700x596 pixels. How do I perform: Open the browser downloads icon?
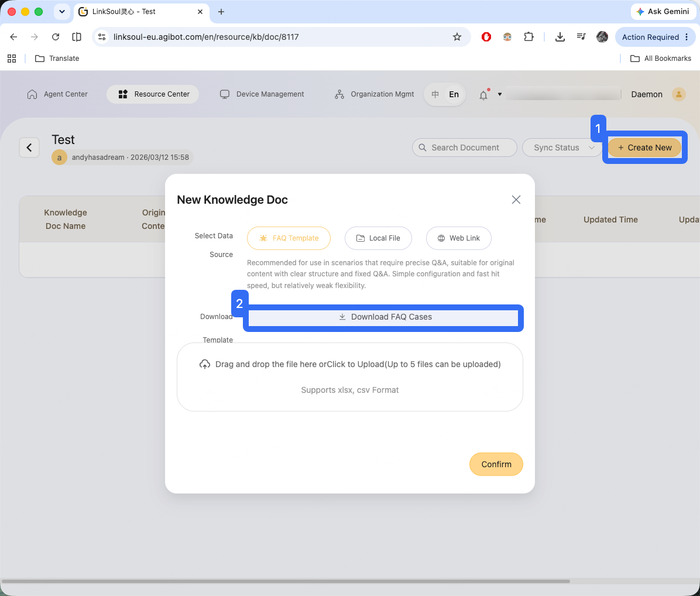(x=560, y=37)
